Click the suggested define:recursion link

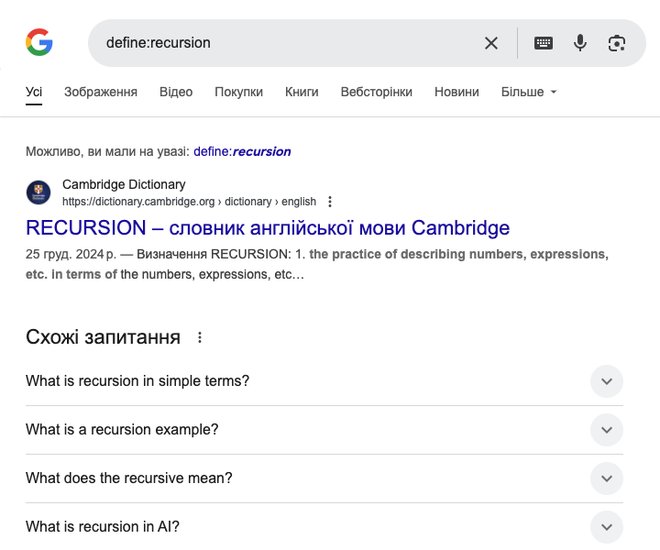click(x=242, y=151)
